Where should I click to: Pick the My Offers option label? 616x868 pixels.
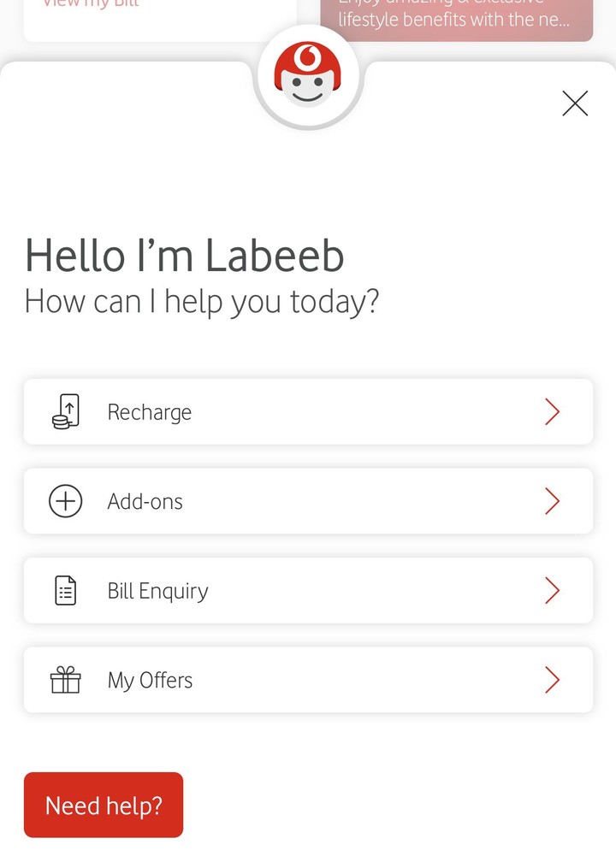click(x=151, y=681)
